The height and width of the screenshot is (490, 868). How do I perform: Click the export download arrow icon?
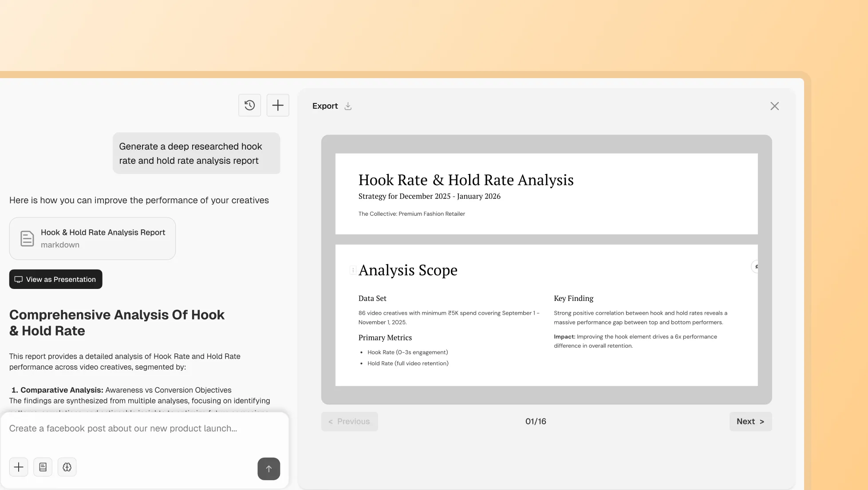(x=348, y=106)
